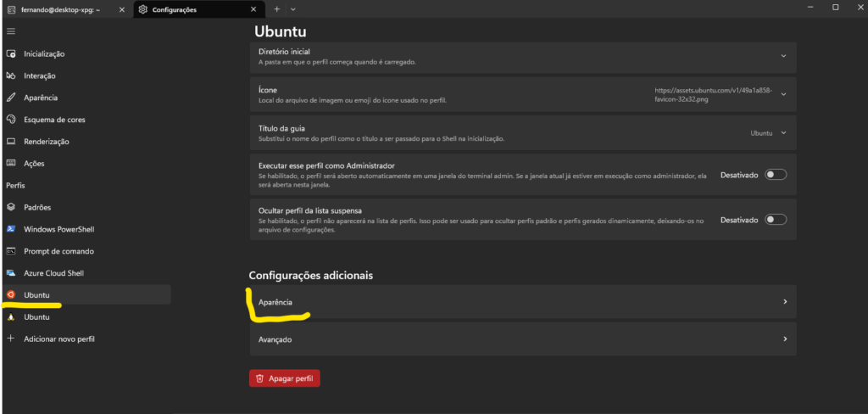Click the Padrões layers icon

[10, 207]
